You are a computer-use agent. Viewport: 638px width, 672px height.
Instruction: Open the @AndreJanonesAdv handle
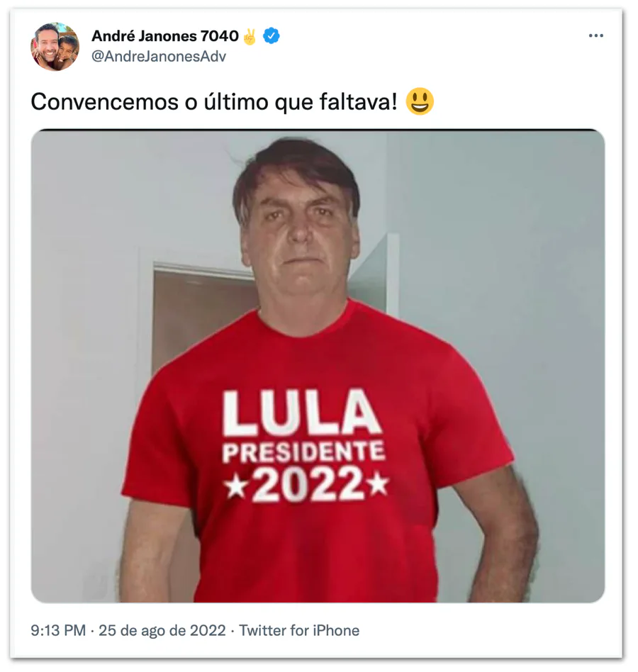pyautogui.click(x=159, y=56)
